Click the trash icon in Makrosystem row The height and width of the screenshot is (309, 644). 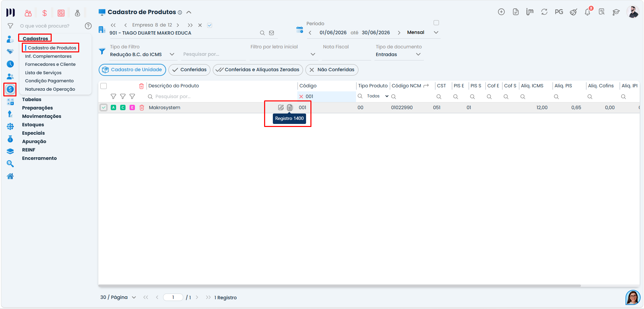point(142,107)
